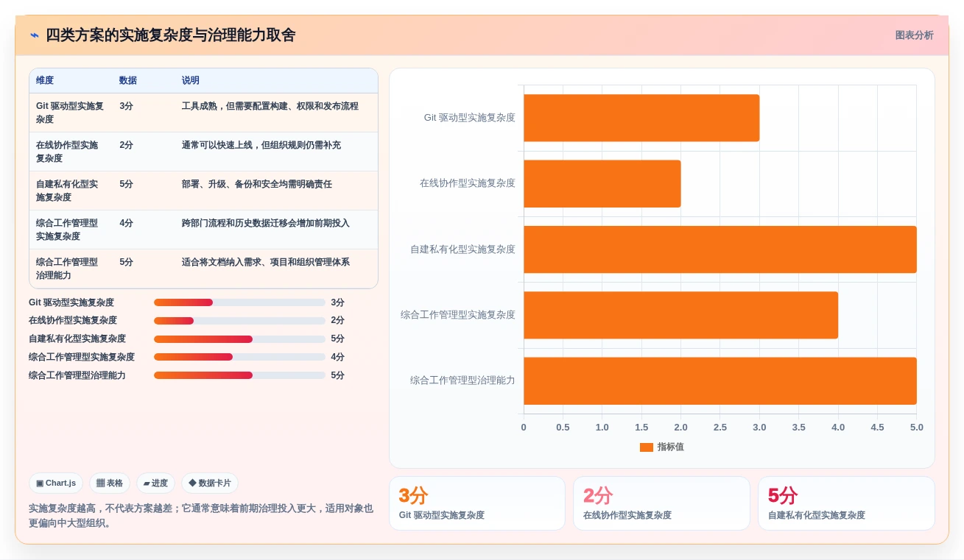Toggle the 指标值 legend color box

[647, 447]
